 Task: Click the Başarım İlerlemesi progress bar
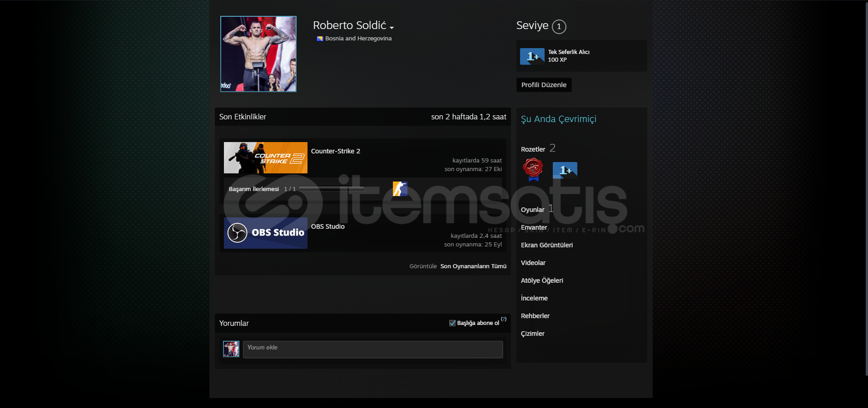click(x=331, y=189)
